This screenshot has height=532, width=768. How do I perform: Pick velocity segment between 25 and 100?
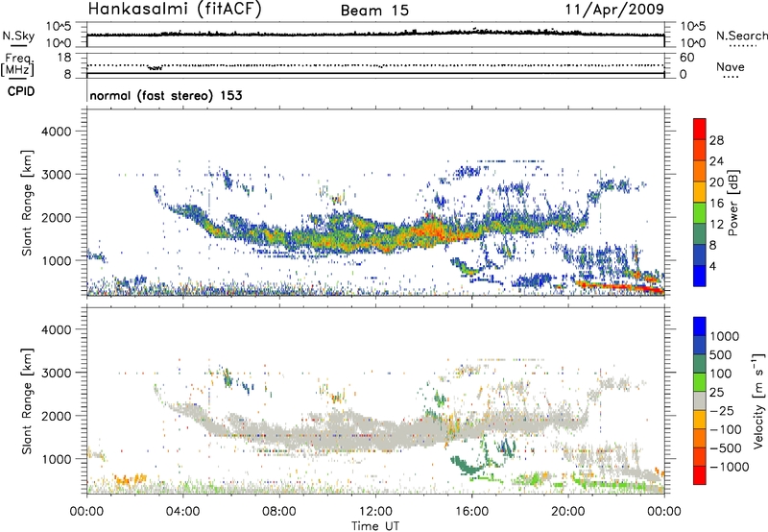(x=700, y=382)
